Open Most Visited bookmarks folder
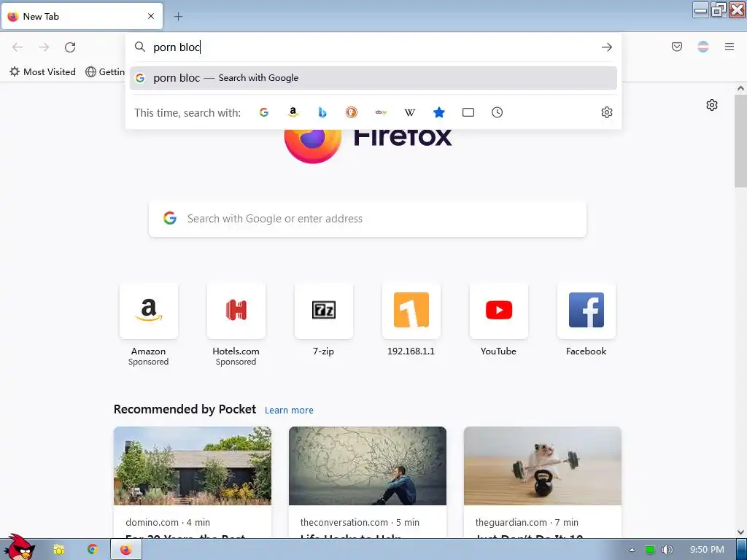Image resolution: width=747 pixels, height=560 pixels. (x=43, y=72)
